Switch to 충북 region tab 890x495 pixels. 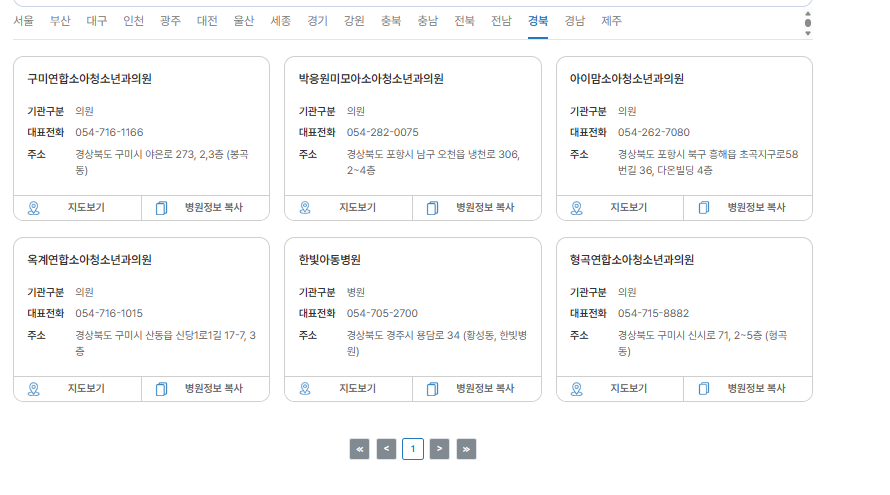click(x=391, y=21)
